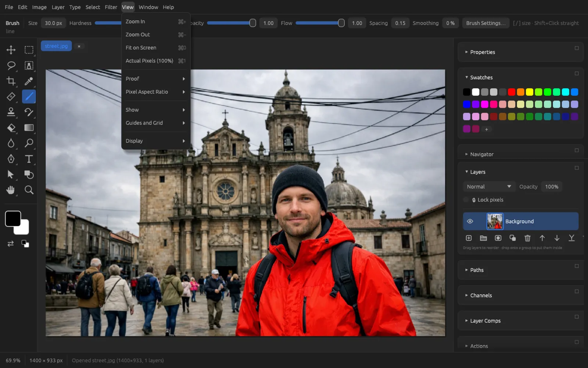The height and width of the screenshot is (368, 588).
Task: Open the Normal blend mode dropdown
Action: click(x=489, y=187)
